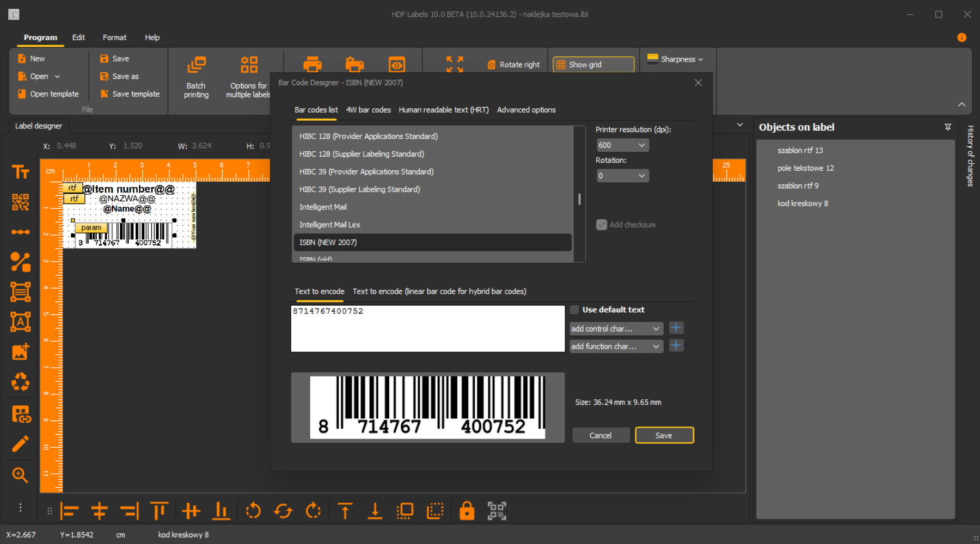Open the Printer resolution dropdown
This screenshot has height=544, width=980.
622,145
